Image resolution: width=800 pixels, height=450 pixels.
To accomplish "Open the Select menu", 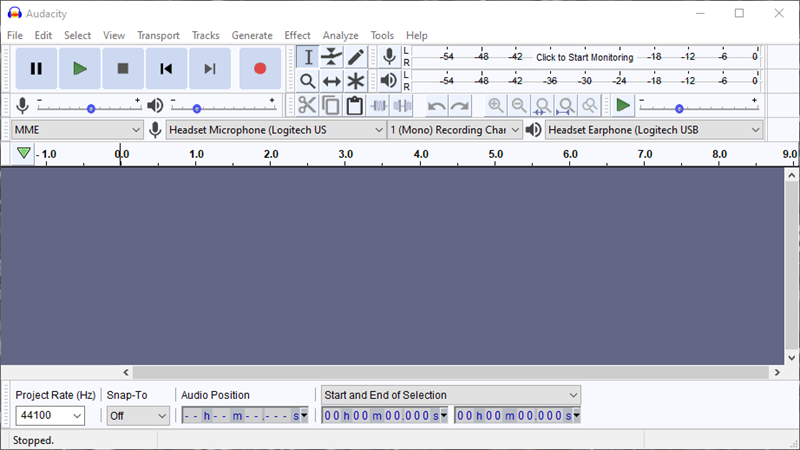I will 78,36.
